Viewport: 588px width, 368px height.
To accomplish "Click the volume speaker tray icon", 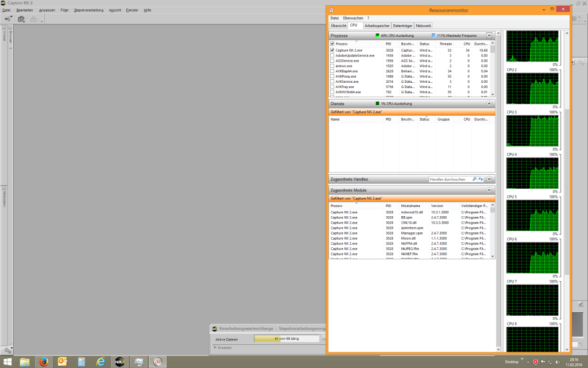I will pos(558,362).
